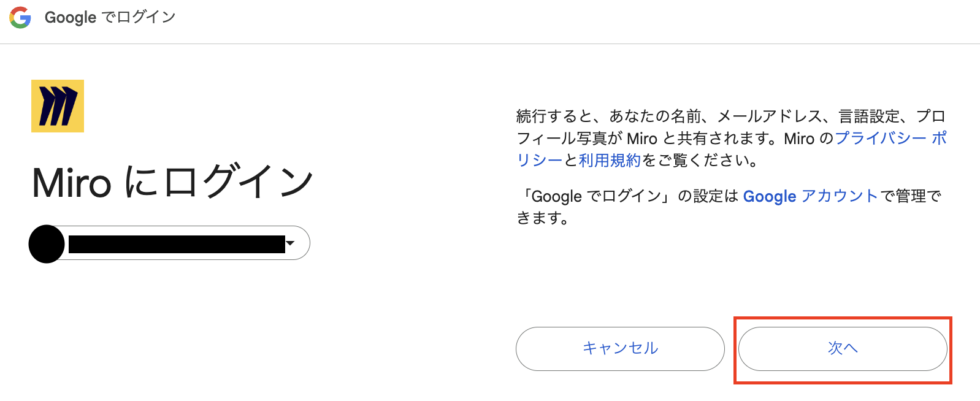
Task: Click the yellow Miro logo
Action: click(x=58, y=106)
